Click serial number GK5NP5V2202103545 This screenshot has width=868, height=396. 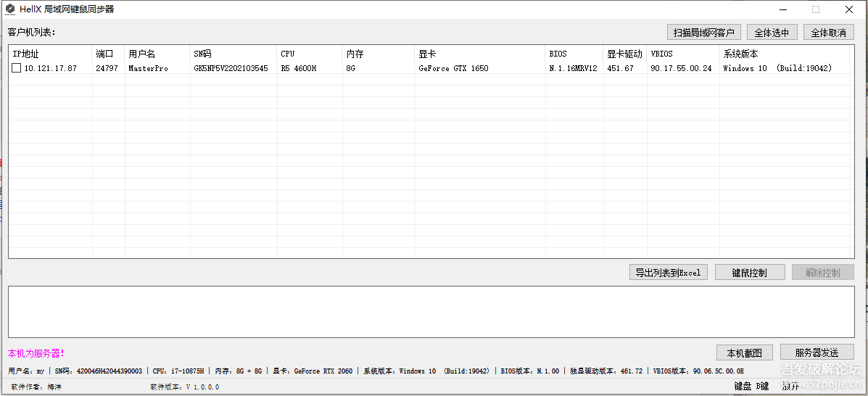point(231,68)
